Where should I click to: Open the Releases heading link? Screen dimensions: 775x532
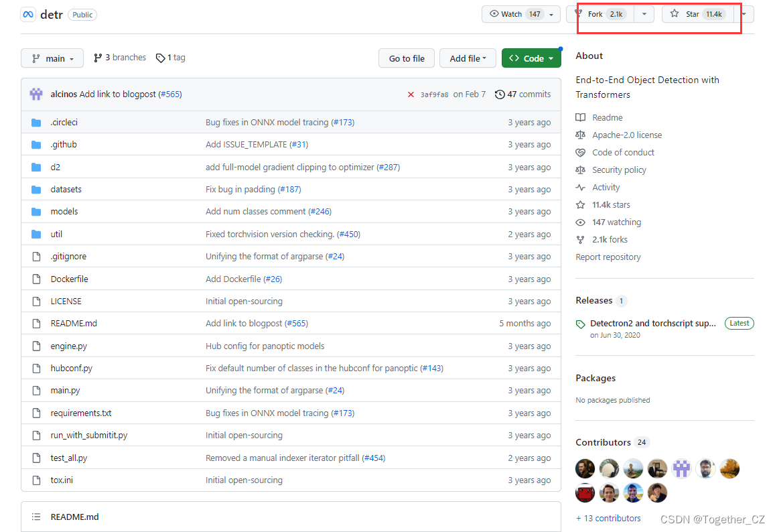(593, 301)
